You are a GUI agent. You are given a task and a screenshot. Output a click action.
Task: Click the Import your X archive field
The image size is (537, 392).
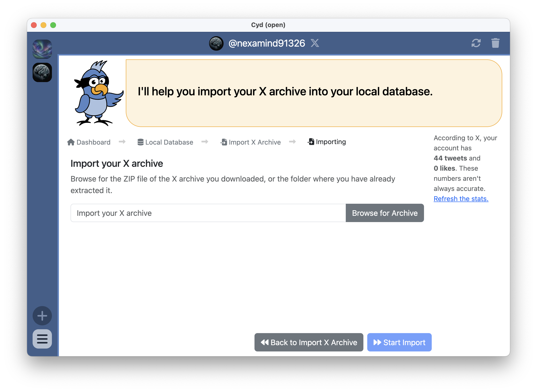tap(208, 213)
